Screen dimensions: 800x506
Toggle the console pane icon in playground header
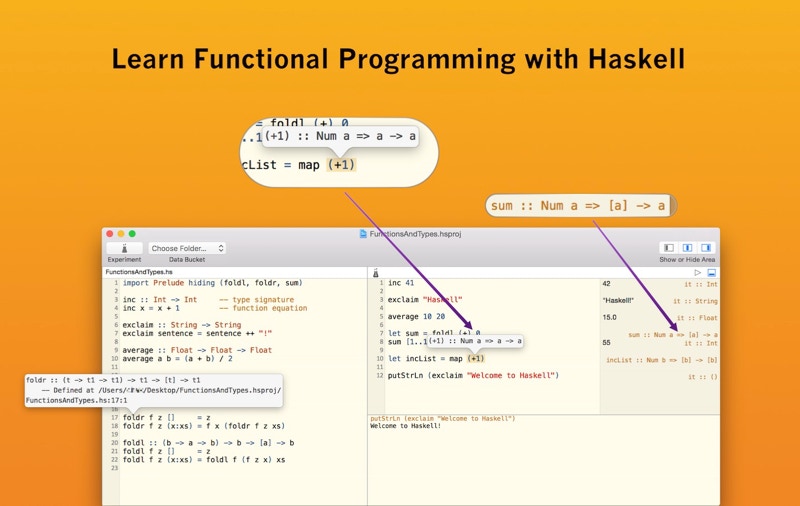(x=712, y=273)
